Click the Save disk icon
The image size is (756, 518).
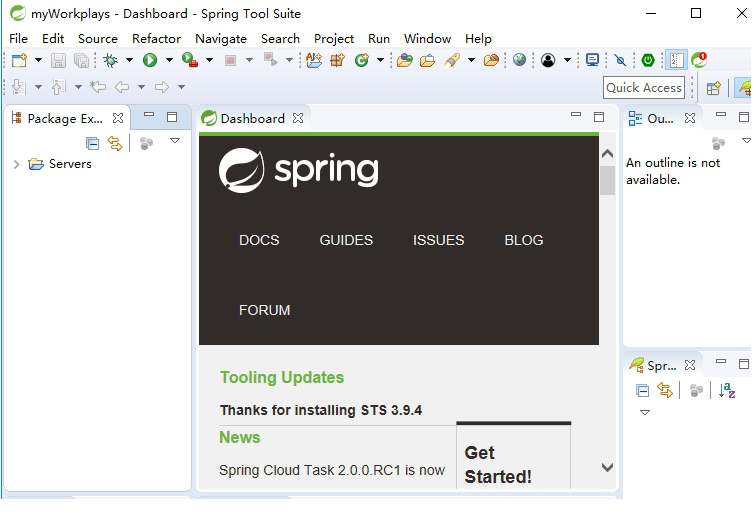click(x=58, y=60)
